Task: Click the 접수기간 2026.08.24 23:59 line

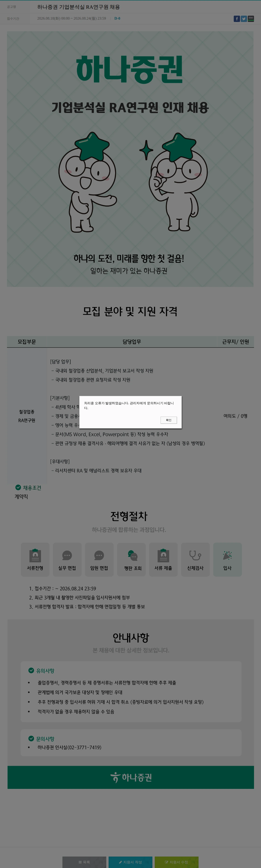Action: tap(62, 588)
